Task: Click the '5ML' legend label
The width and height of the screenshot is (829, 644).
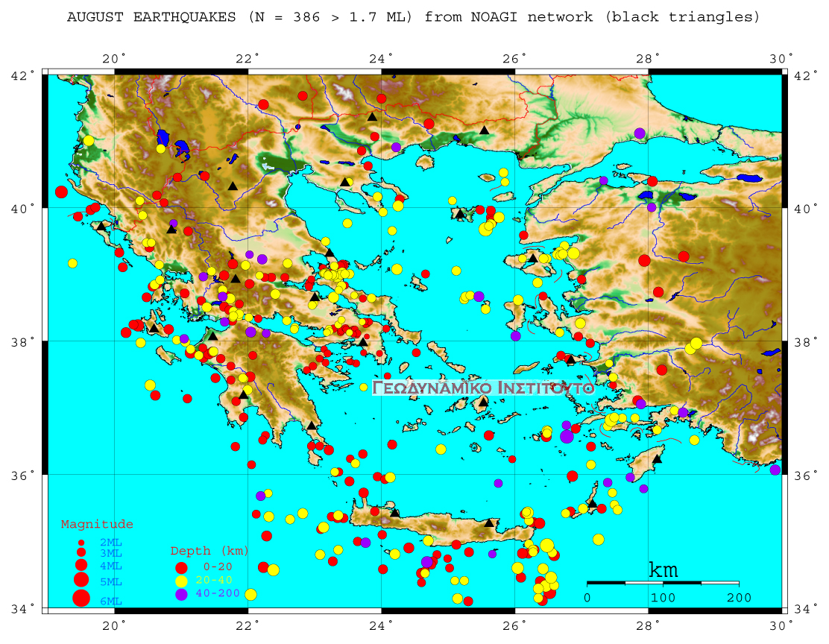Action: [111, 582]
